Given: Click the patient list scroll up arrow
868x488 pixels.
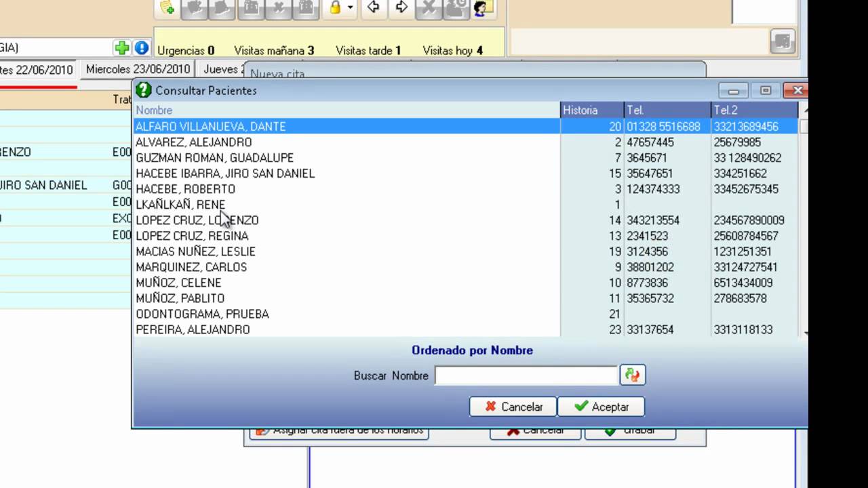Looking at the screenshot, I should (805, 108).
